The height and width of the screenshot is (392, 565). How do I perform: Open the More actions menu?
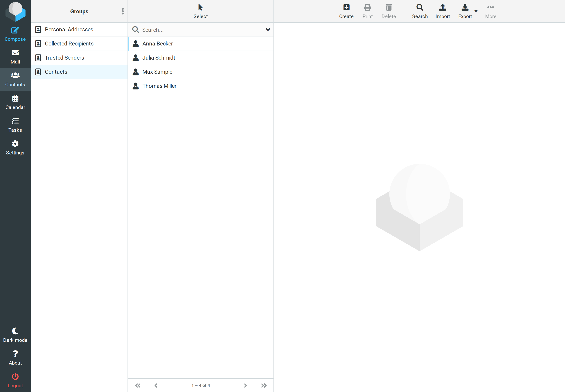490,11
